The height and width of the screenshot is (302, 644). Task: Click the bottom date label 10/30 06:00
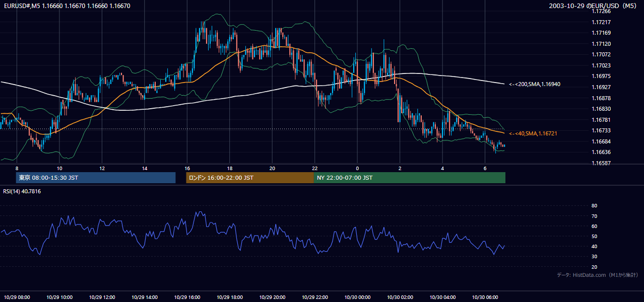[x=485, y=297]
